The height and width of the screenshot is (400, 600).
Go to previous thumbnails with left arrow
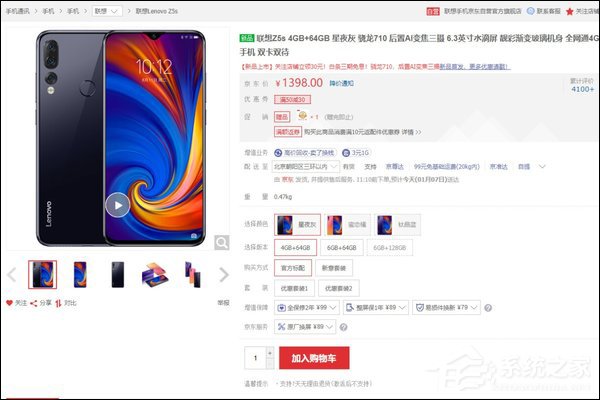(x=12, y=274)
